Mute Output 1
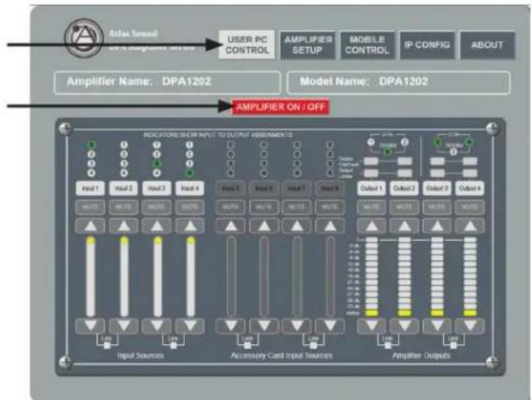The image size is (532, 400). (x=371, y=207)
